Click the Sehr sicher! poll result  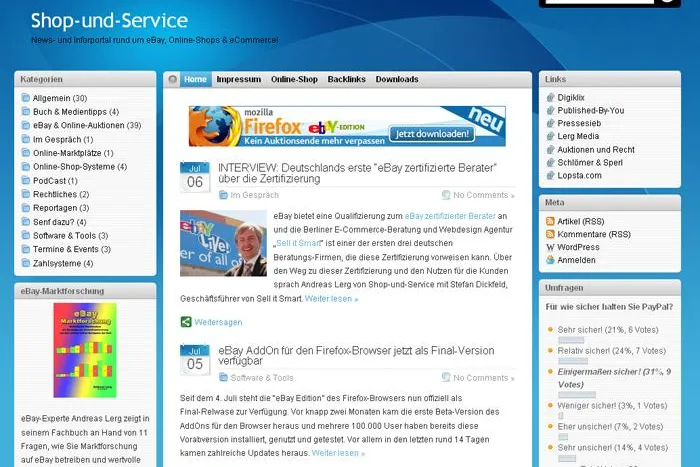pyautogui.click(x=608, y=330)
